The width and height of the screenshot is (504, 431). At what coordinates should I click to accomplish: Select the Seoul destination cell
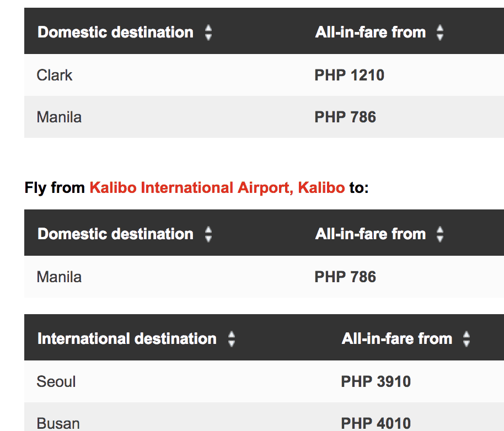[x=56, y=381]
